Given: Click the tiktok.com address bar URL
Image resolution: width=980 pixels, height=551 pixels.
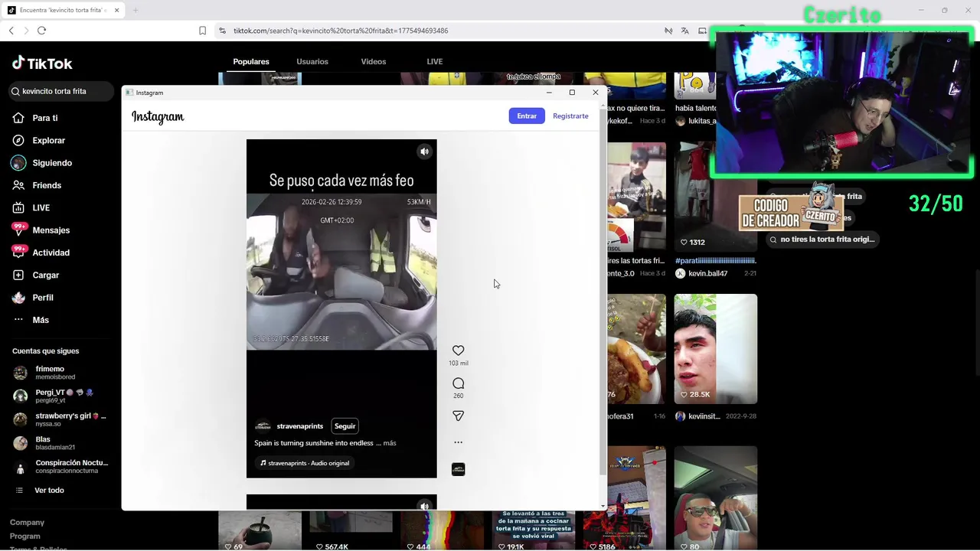Looking at the screenshot, I should pyautogui.click(x=341, y=31).
